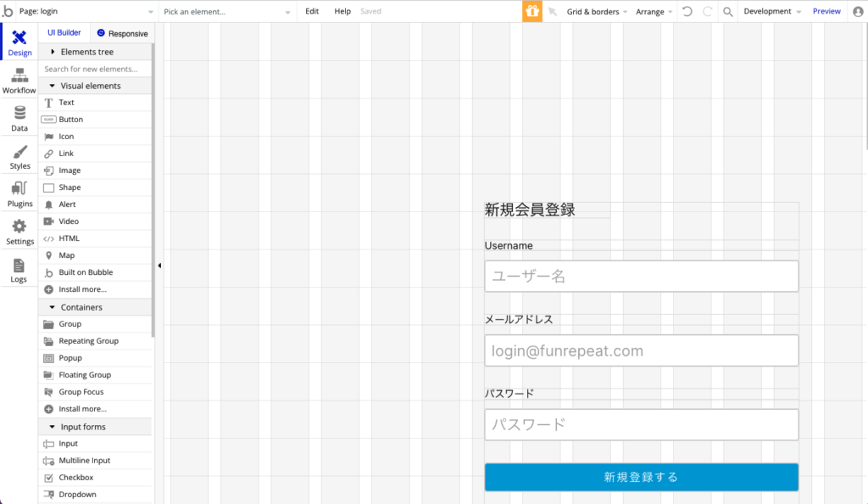Click Install more under Visual elements
Image resolution: width=868 pixels, height=504 pixels.
(x=95, y=289)
